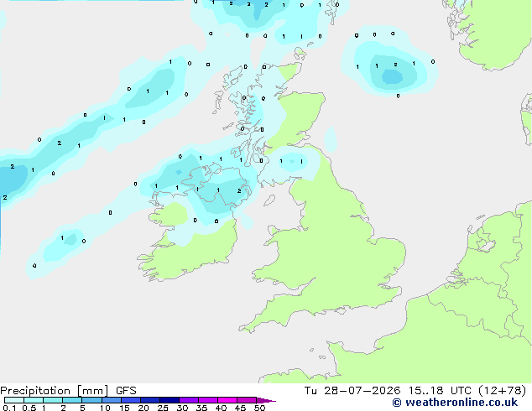Screen dimensions: 532x411
Task: Click the 40–45 mm magenta swatch
Action: point(227,400)
